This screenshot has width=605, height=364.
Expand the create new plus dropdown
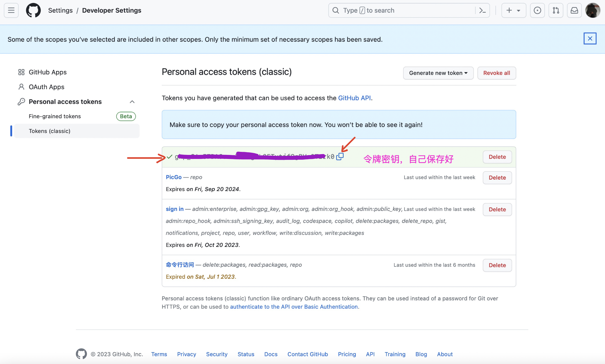coord(514,10)
